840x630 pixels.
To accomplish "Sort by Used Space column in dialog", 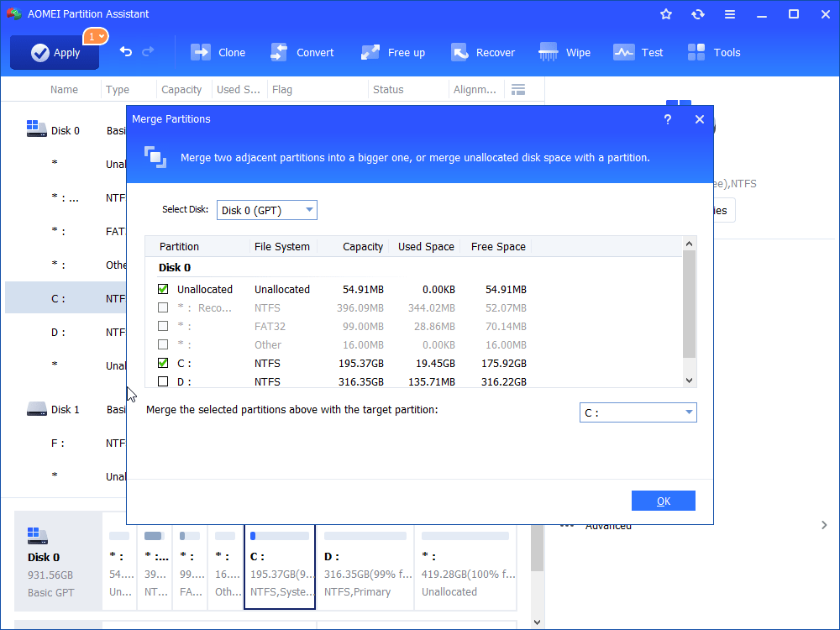I will 426,246.
